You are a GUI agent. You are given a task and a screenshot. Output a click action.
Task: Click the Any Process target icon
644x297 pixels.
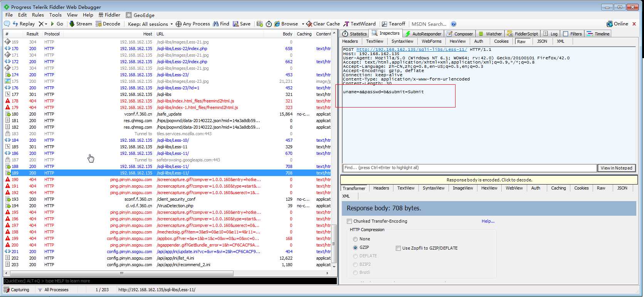pyautogui.click(x=178, y=24)
